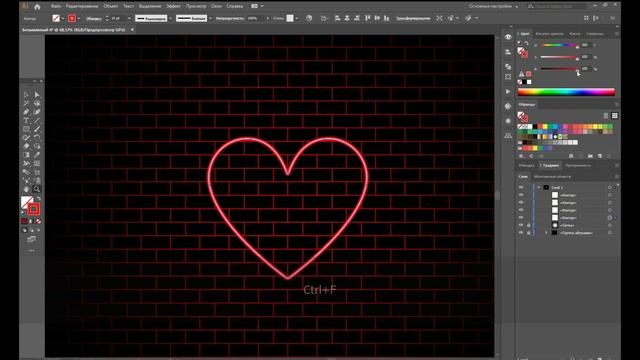Switch Swatches panel to list view
Screen dimensions: 640x360
click(x=606, y=116)
